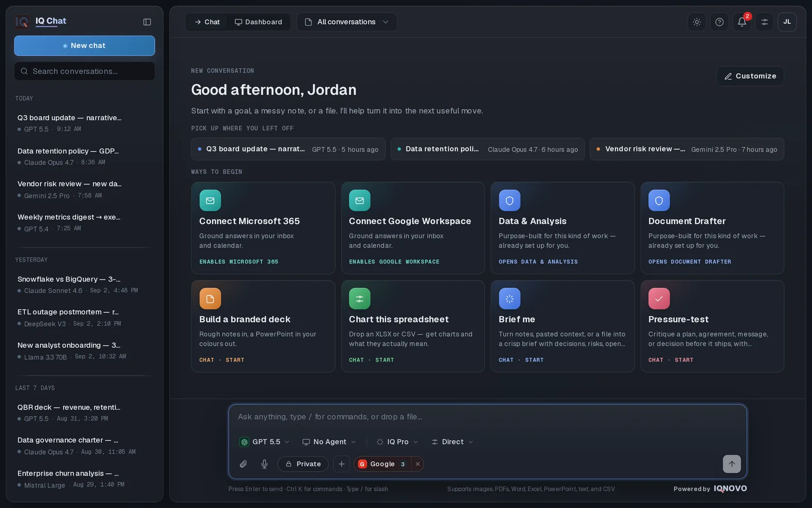Toggle the Private mode lock button

(303, 464)
